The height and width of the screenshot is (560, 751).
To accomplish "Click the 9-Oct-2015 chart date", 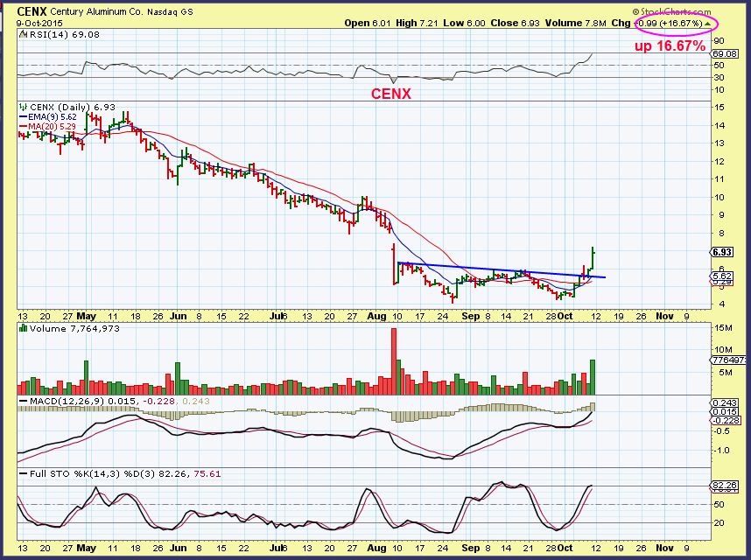I will point(39,23).
